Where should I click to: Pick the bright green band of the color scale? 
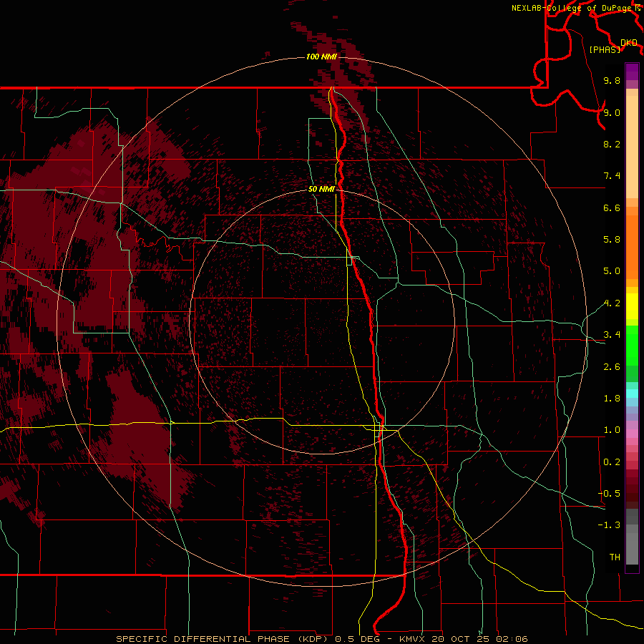632,345
